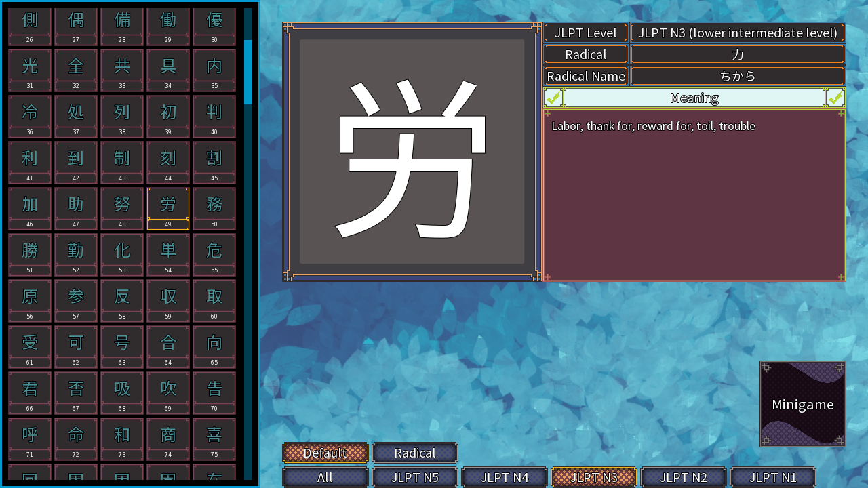The image size is (868, 488).
Task: Select kanji 勝 from the grid
Action: [x=30, y=251]
